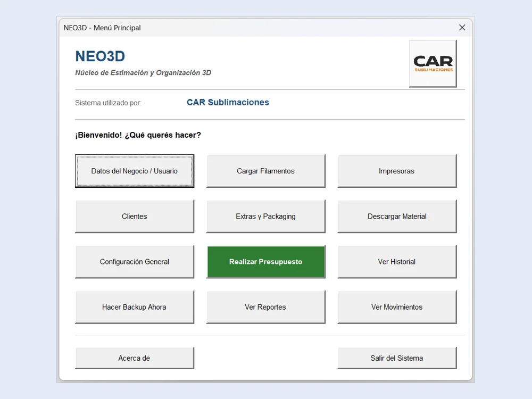Open Ver Reportes
This screenshot has height=399, width=532.
point(265,307)
